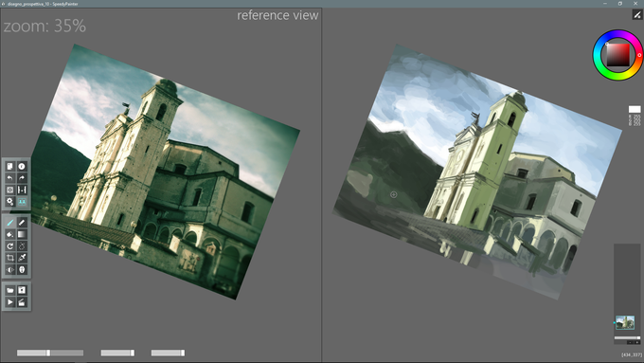Click the white current color swatch

point(635,109)
